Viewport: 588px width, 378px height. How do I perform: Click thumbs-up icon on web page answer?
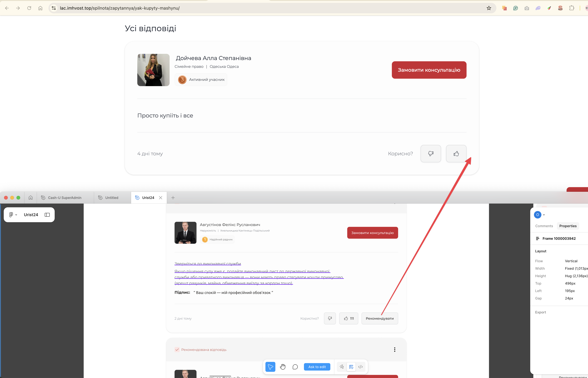pyautogui.click(x=456, y=154)
